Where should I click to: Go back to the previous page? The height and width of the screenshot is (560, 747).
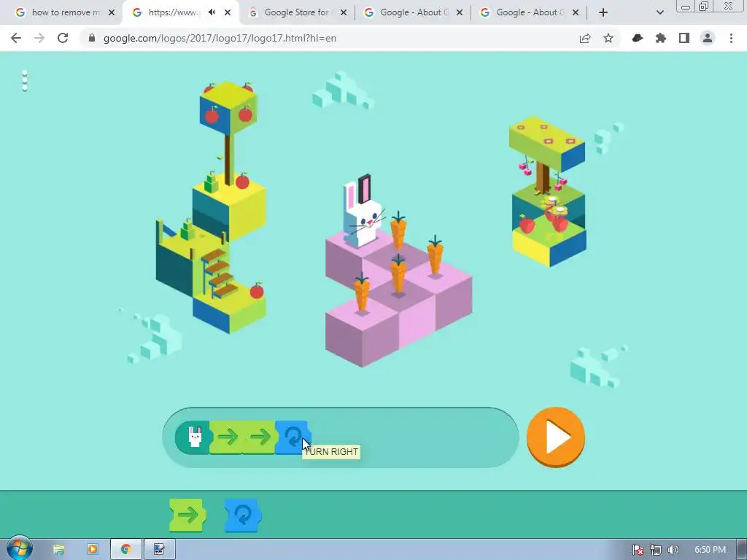click(16, 38)
